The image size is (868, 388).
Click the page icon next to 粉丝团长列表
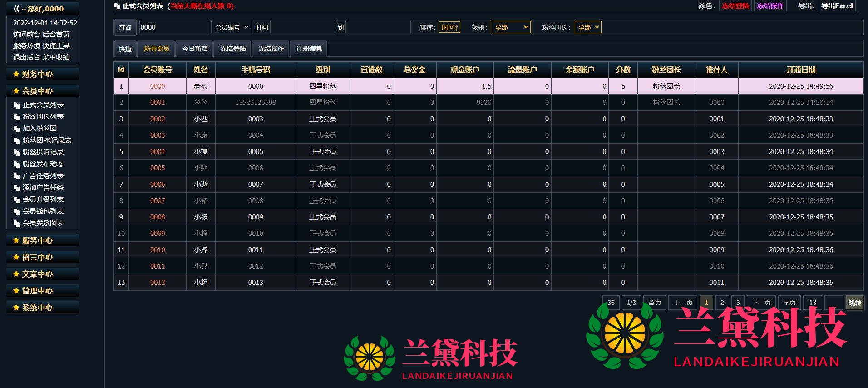point(17,117)
